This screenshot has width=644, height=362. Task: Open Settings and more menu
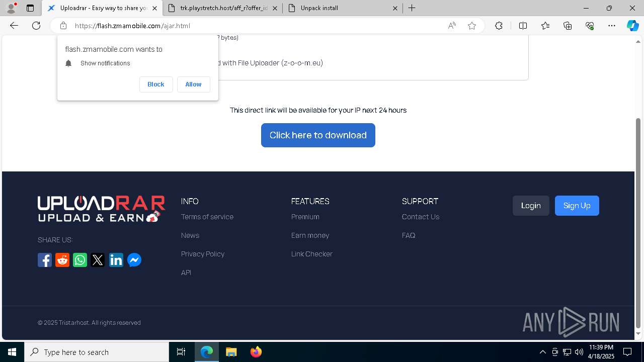click(x=612, y=26)
